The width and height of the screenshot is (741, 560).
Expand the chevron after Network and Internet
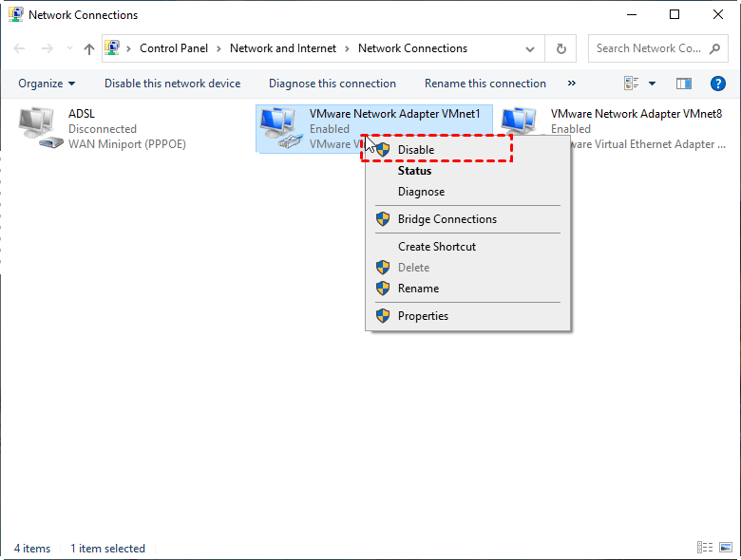point(347,48)
